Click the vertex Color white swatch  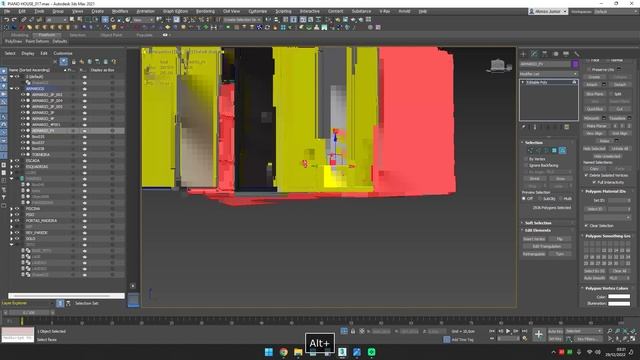(x=619, y=297)
